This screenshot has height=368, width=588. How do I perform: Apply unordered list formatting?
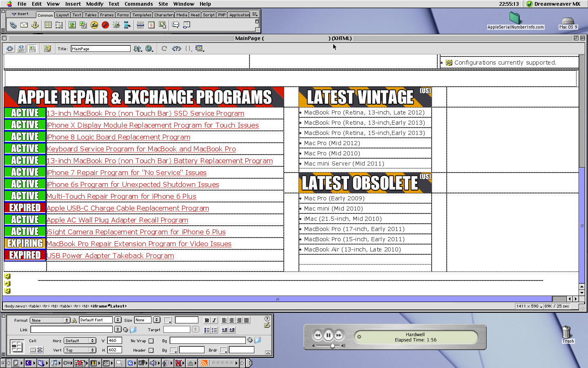click(x=207, y=330)
